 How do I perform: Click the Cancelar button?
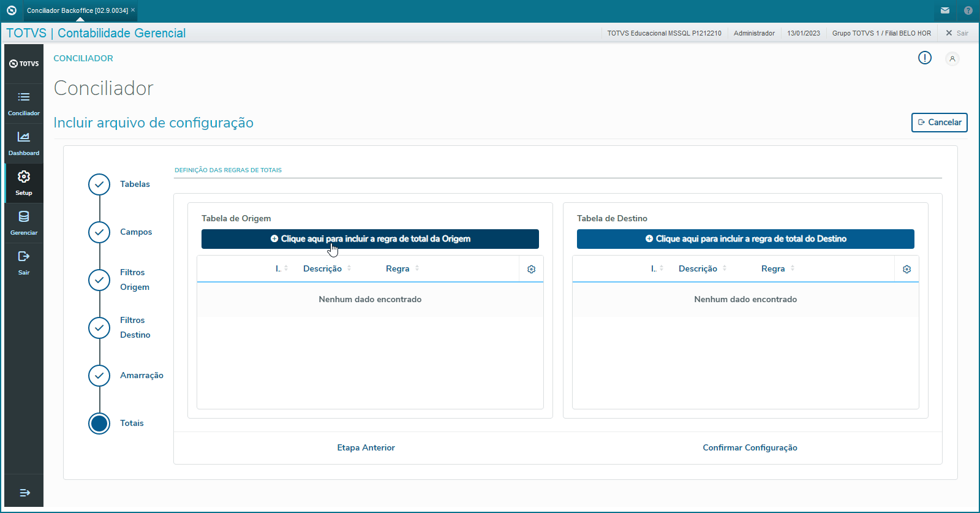[x=940, y=123]
